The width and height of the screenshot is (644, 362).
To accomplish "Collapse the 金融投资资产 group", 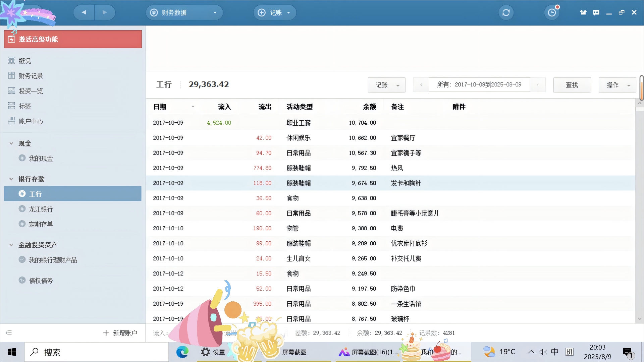I will (x=11, y=245).
